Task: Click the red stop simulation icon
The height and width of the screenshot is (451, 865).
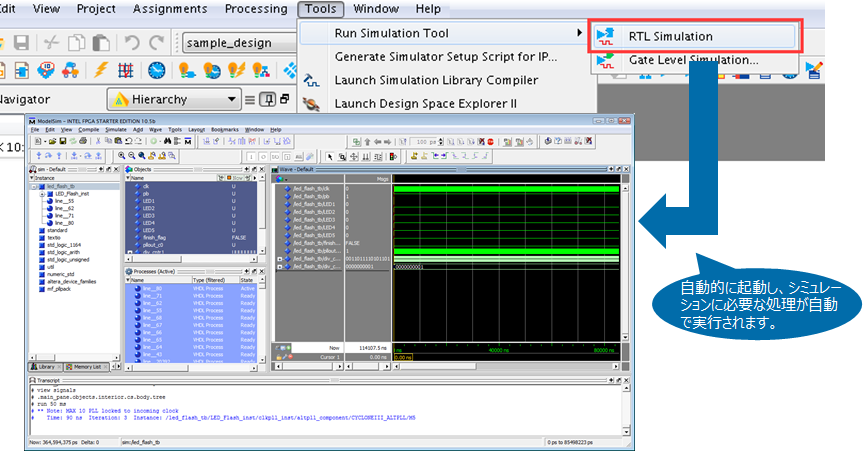Action: coord(490,142)
